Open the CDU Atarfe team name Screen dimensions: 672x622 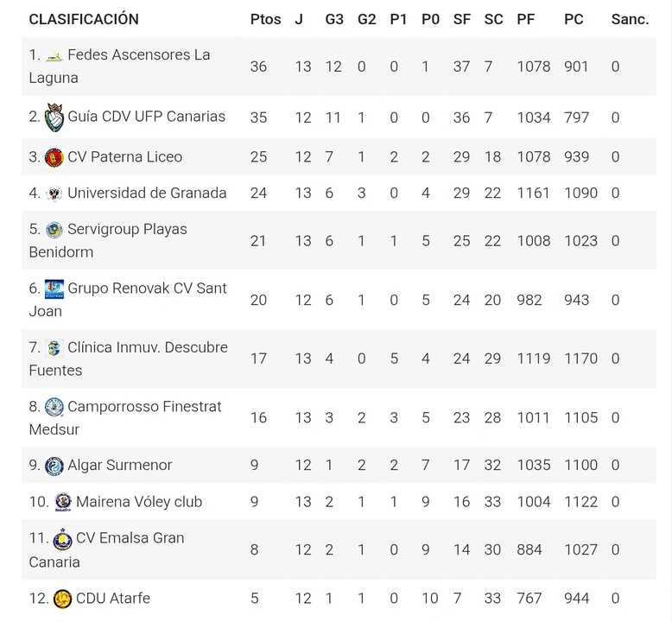click(113, 598)
